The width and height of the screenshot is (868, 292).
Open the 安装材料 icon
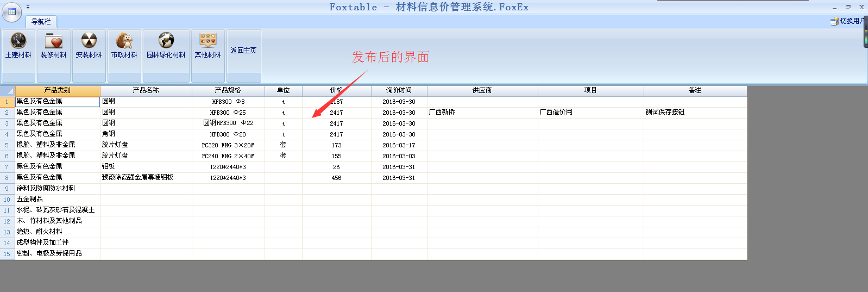(x=89, y=41)
